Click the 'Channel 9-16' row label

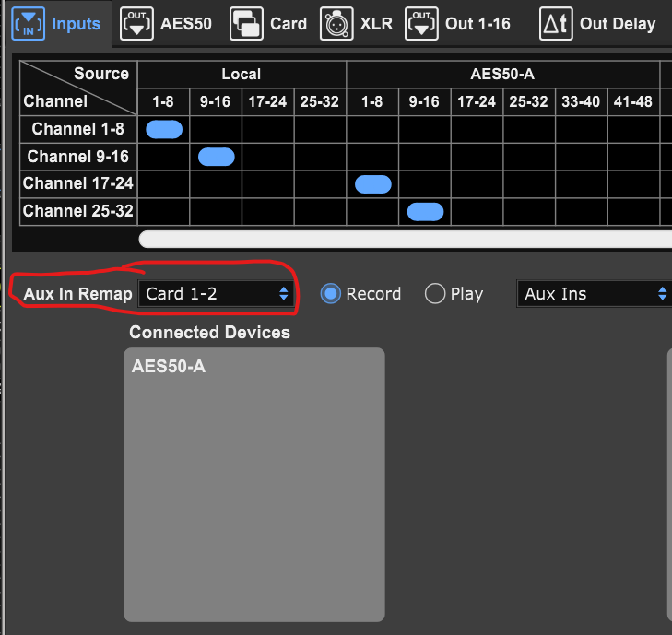tap(78, 157)
